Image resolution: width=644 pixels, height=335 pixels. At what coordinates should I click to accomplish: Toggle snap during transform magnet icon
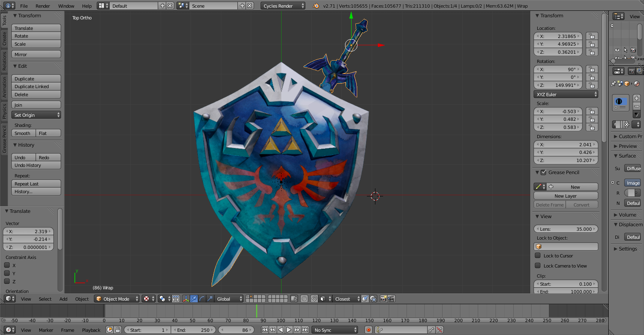point(314,299)
